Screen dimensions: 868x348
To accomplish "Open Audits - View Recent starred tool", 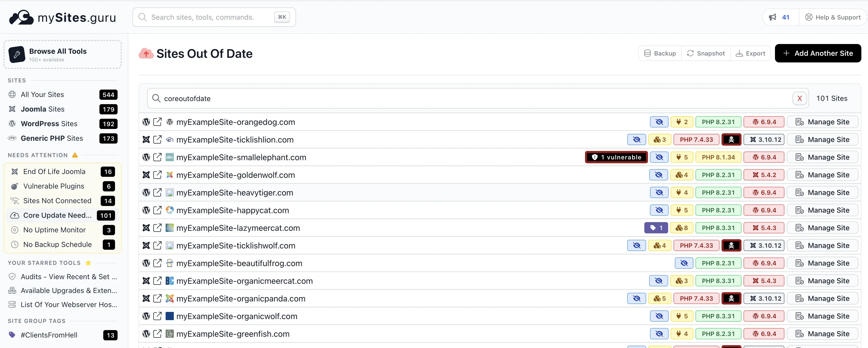I will pyautogui.click(x=63, y=277).
